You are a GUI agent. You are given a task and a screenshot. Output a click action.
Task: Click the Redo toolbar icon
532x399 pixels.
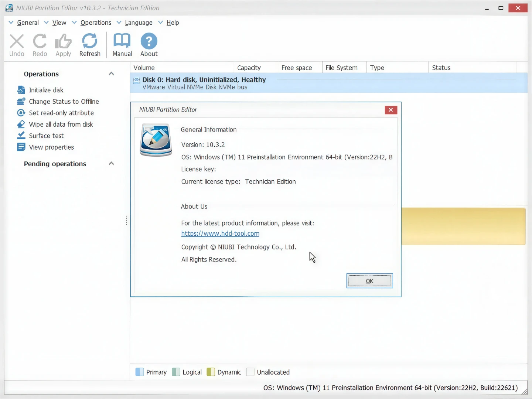40,41
